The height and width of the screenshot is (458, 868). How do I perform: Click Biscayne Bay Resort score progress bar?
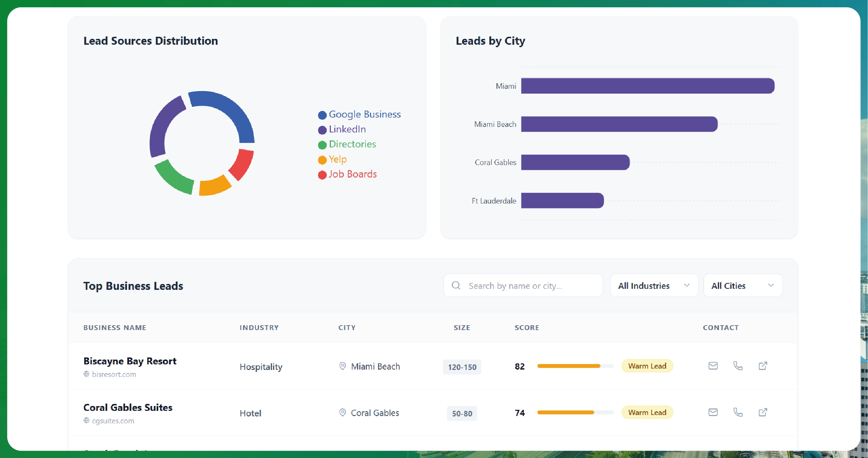575,366
